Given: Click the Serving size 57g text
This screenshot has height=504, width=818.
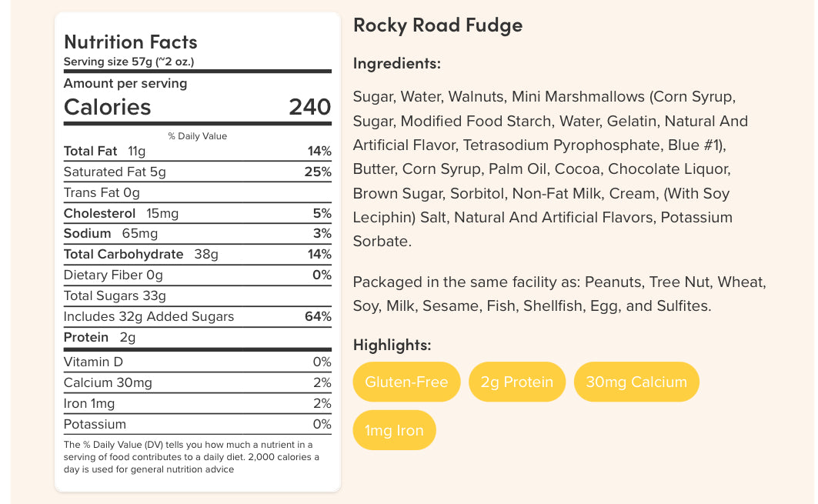Looking at the screenshot, I should click(x=129, y=62).
